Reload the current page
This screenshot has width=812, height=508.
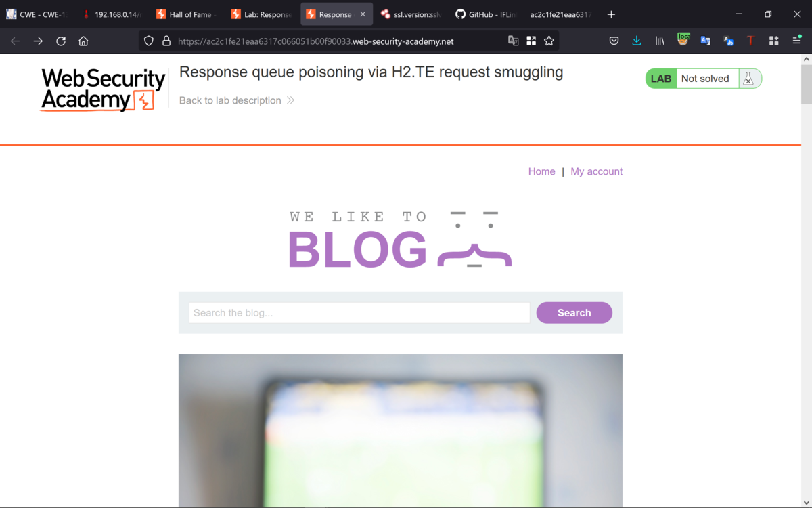tap(61, 41)
